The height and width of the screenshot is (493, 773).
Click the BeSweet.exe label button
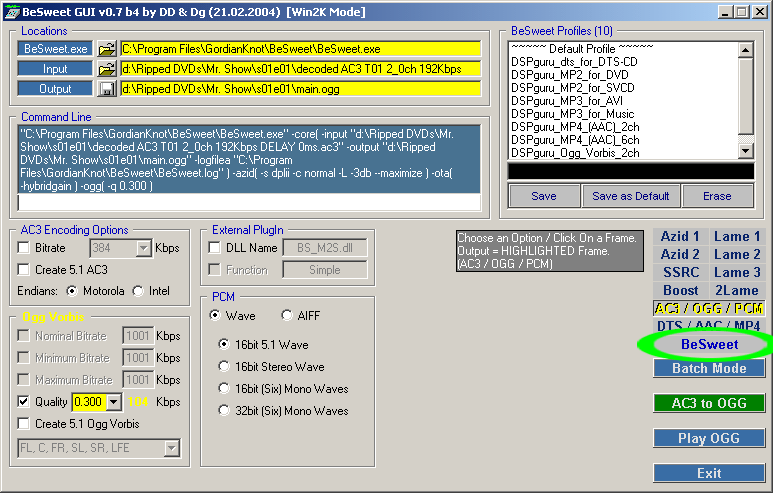[55, 49]
